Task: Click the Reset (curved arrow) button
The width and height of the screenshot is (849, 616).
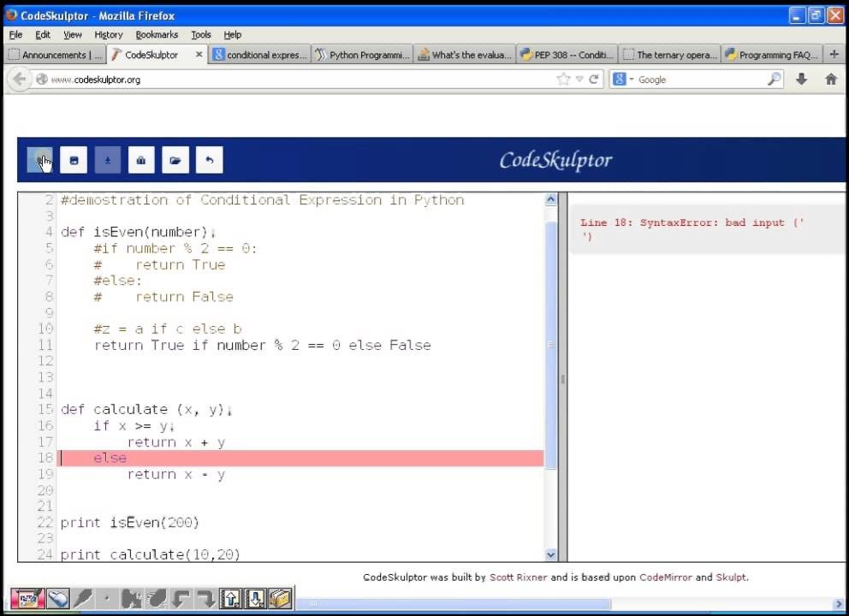Action: click(x=209, y=160)
